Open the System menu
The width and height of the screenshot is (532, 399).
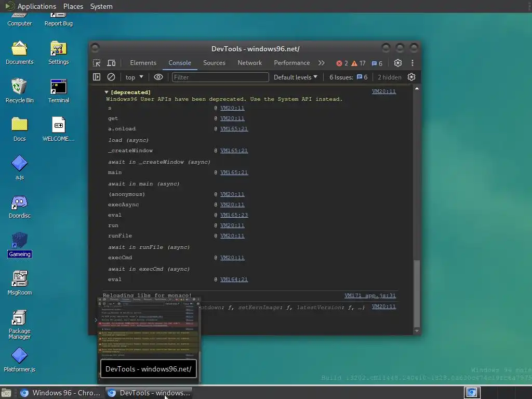(x=101, y=6)
